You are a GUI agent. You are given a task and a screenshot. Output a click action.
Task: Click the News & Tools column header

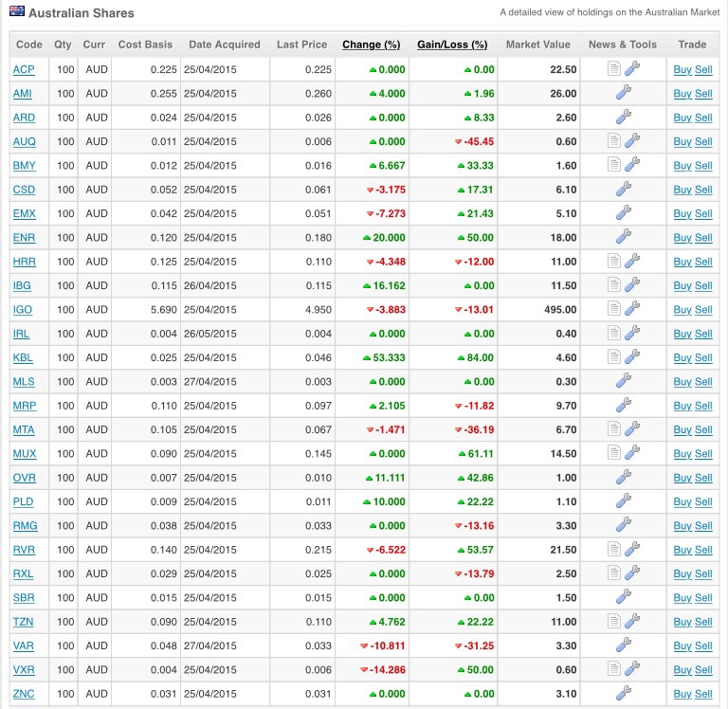point(623,45)
